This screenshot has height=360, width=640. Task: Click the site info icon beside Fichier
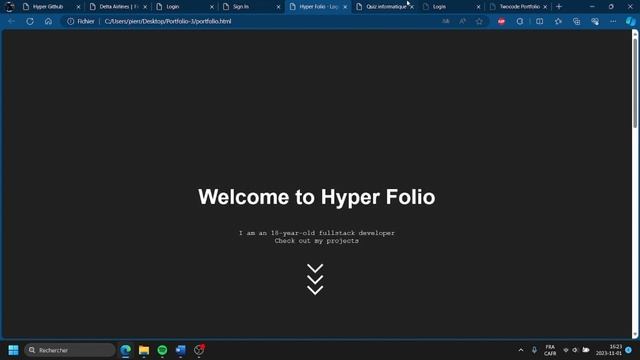pos(71,21)
